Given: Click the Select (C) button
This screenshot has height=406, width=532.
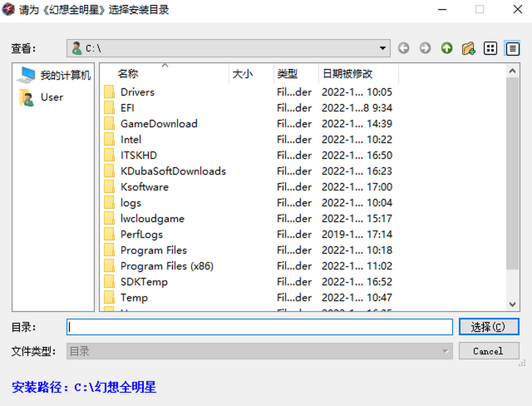Looking at the screenshot, I should coord(488,327).
